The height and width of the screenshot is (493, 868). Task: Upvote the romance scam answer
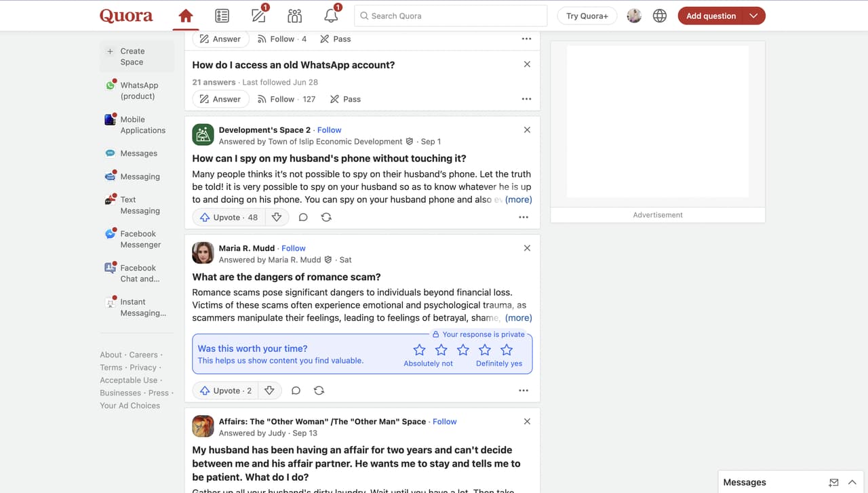pos(226,391)
